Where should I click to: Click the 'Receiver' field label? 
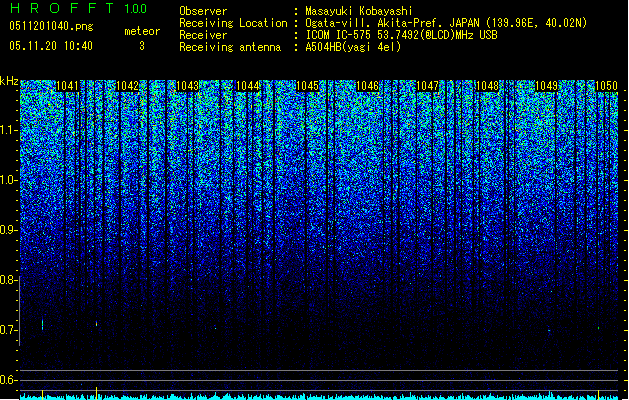click(x=203, y=35)
